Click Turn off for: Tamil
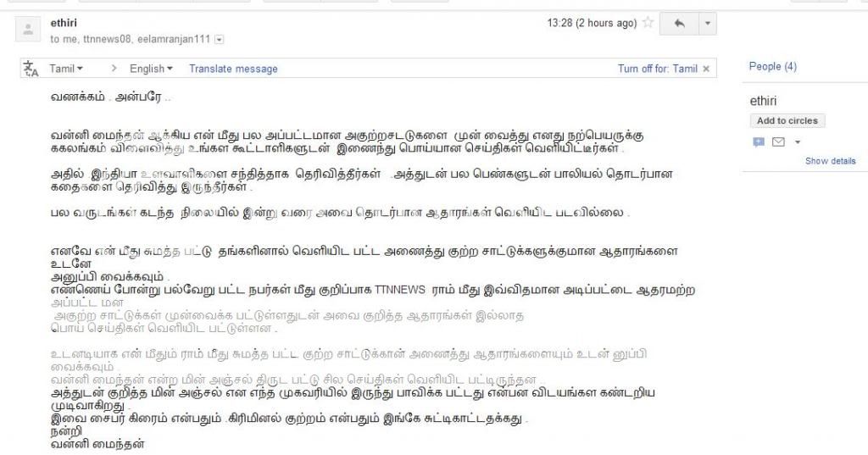The height and width of the screenshot is (455, 868). tap(657, 69)
